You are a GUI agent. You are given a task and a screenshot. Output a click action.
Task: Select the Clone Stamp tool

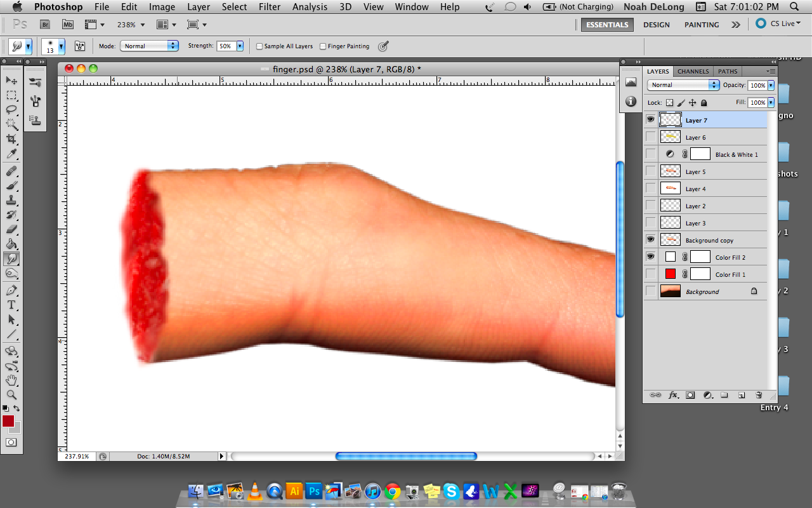[x=11, y=200]
